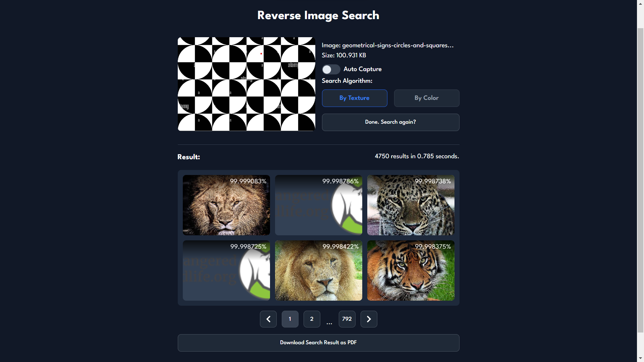Click the uploaded checkerboard query image
Viewport: 644px width, 362px height.
click(246, 84)
